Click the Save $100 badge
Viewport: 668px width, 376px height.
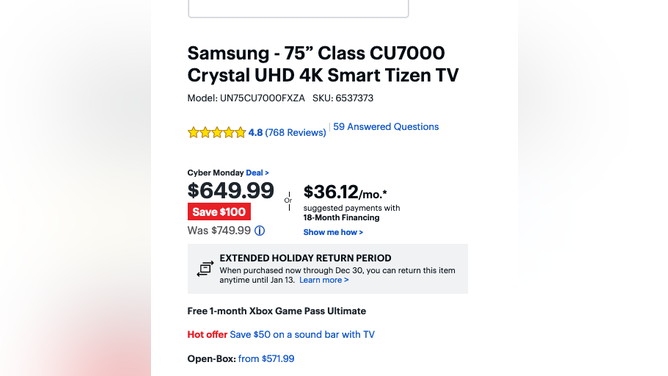[x=219, y=212]
